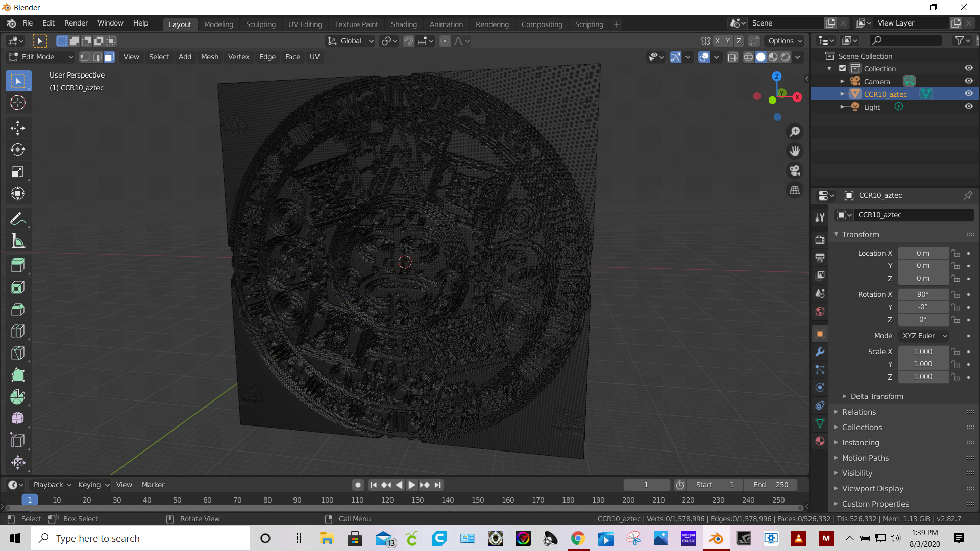Select the Measure tool
Image resolution: width=980 pixels, height=551 pixels.
pyautogui.click(x=18, y=241)
